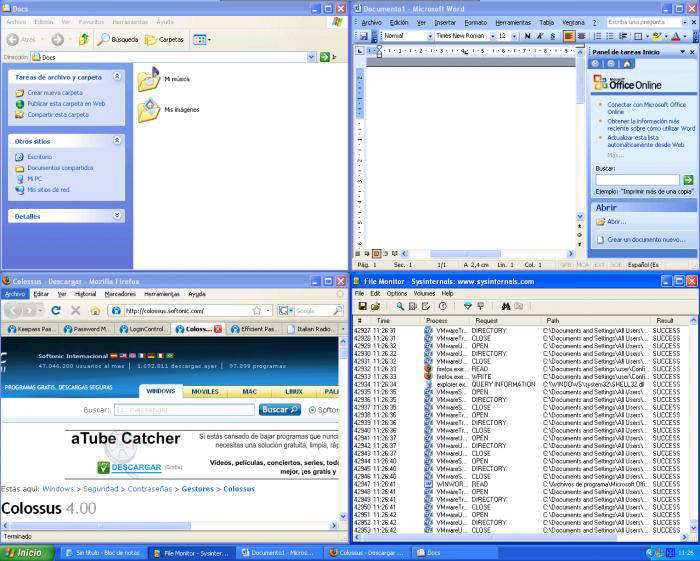
Task: Select the MOVILES tab on Softonic
Action: click(205, 392)
